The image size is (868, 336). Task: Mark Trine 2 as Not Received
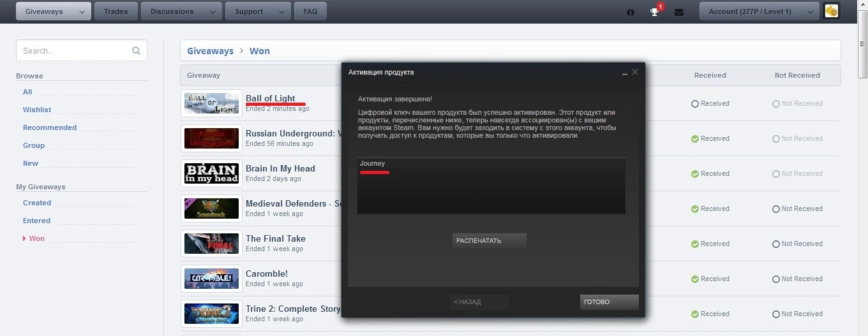click(797, 314)
